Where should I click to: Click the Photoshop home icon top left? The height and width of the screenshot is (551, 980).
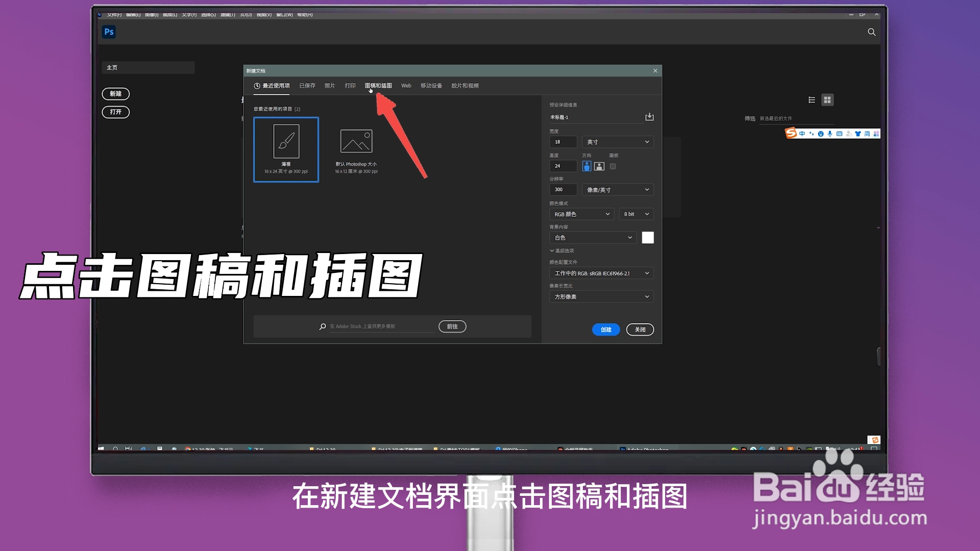(109, 32)
